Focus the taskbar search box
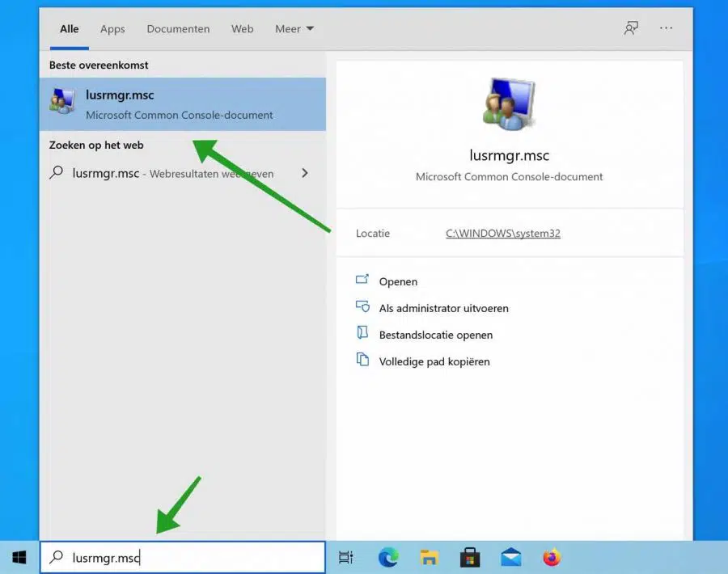This screenshot has height=574, width=728. pos(183,557)
